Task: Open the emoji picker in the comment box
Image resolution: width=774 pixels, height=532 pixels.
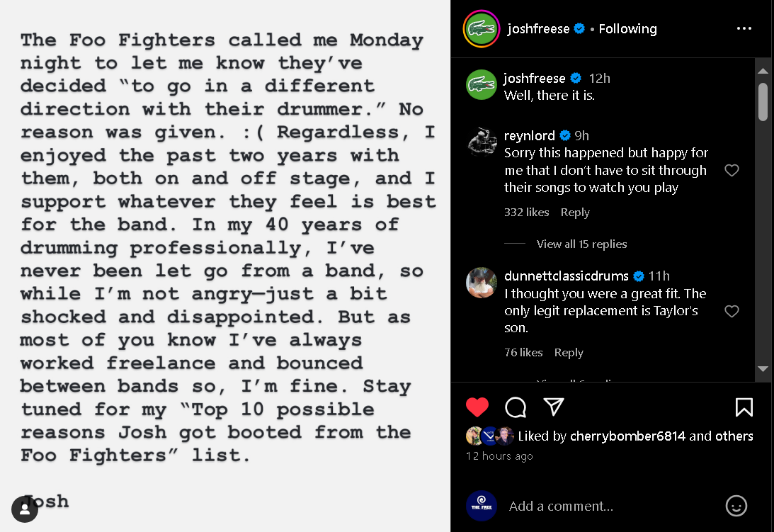Action: (736, 506)
